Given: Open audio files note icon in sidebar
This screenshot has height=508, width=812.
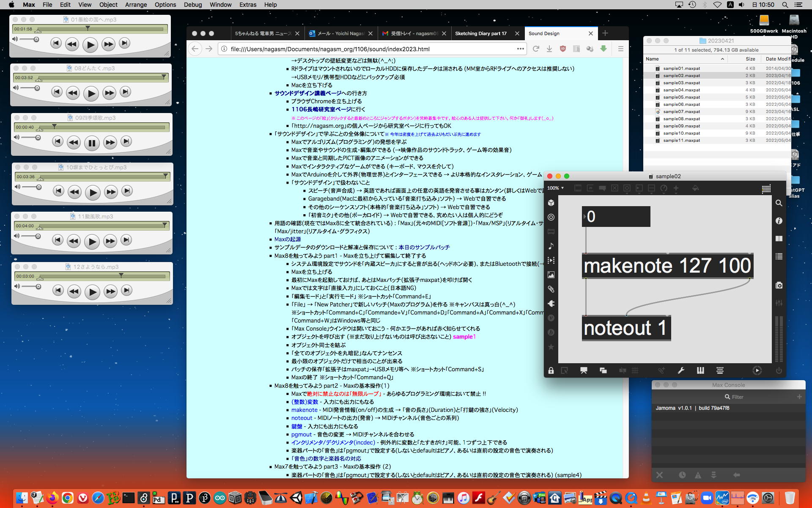Looking at the screenshot, I should (x=551, y=246).
